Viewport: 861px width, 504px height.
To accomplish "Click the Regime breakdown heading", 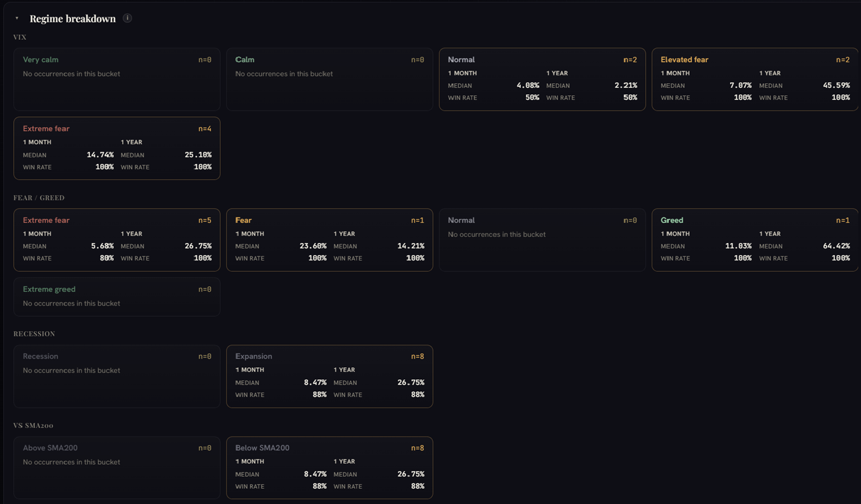I will (72, 19).
